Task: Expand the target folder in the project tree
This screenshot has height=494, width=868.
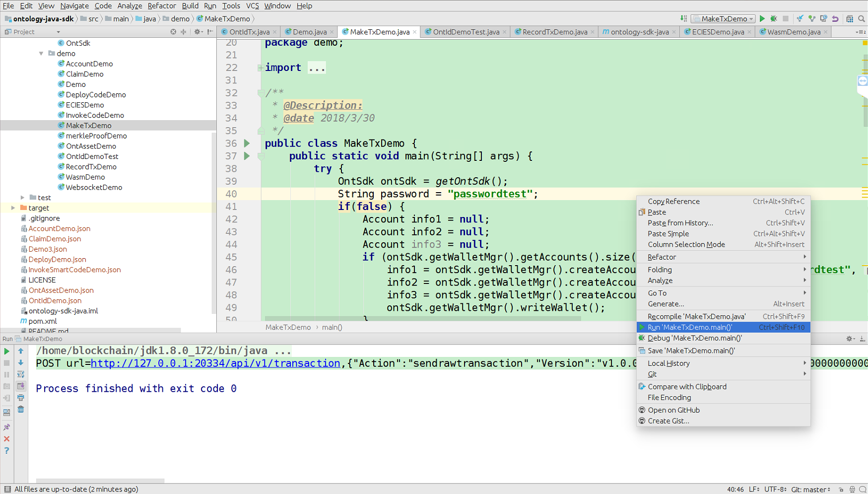Action: coord(13,208)
